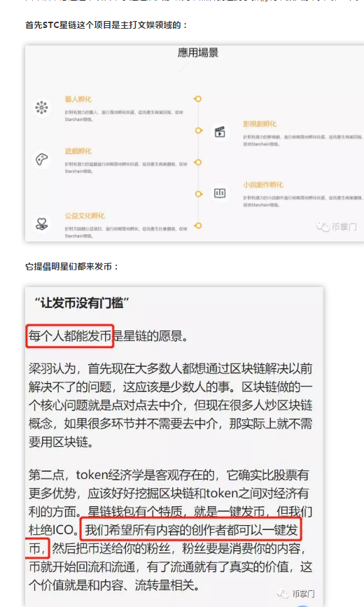Click the heart-in-hand icon beside 公益文化孵化
The image size is (364, 607).
click(x=41, y=224)
